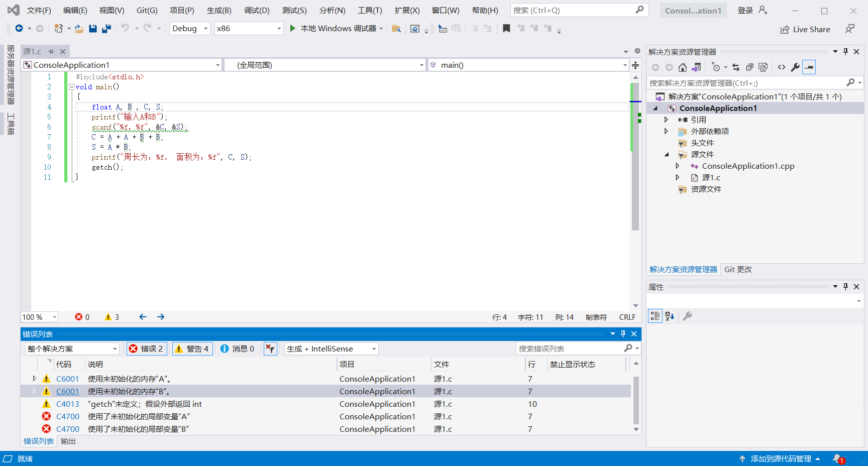Click the Property Pages wrench icon in Properties panel
Screen dimensions: 868x466
point(688,316)
